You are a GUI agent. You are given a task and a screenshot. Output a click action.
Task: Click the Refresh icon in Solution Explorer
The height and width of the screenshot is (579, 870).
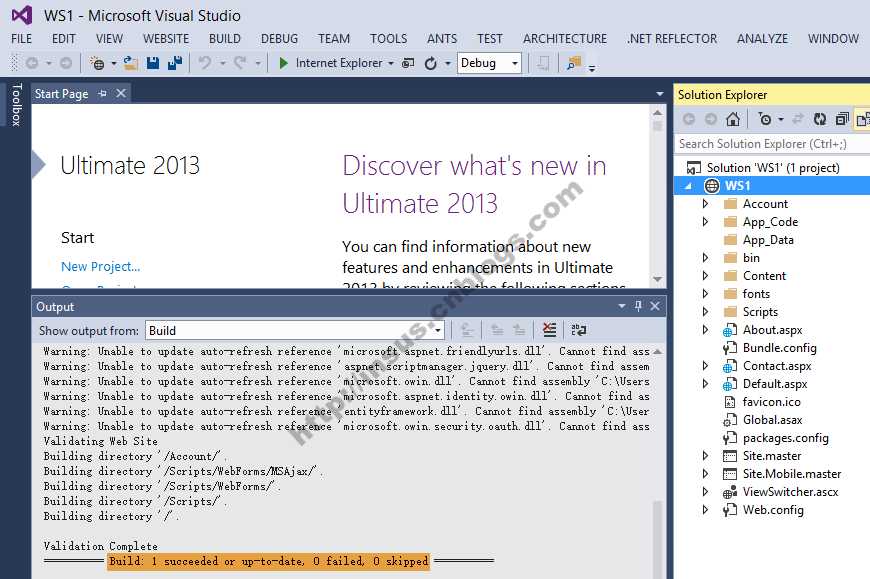tap(820, 119)
